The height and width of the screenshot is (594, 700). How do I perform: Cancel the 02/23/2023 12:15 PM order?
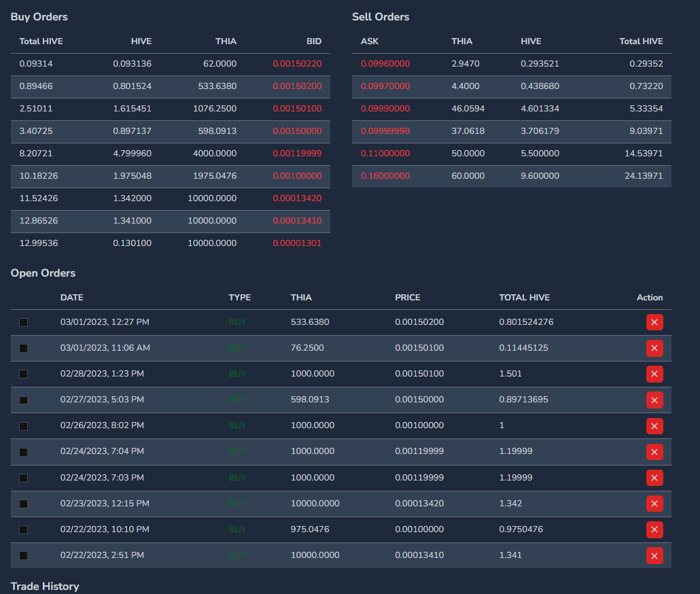point(654,504)
